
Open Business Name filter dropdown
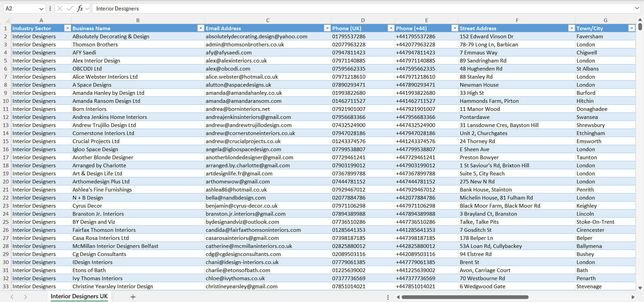tap(201, 28)
